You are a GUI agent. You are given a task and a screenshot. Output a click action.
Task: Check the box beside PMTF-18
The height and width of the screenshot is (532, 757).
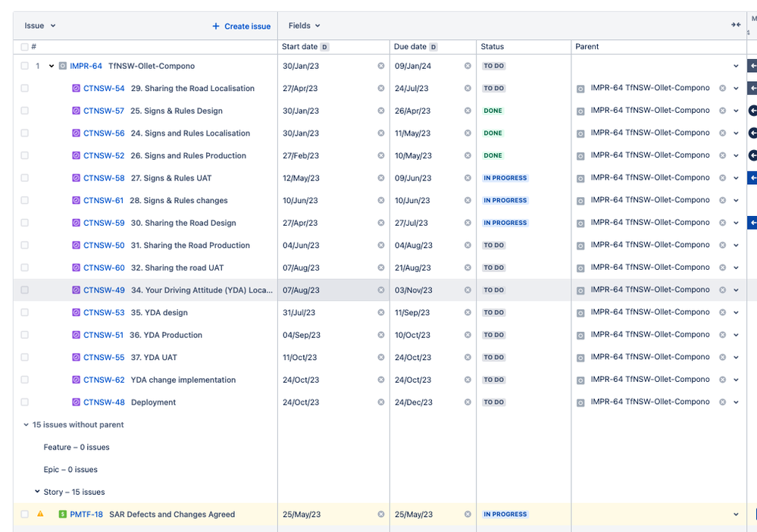(23, 514)
